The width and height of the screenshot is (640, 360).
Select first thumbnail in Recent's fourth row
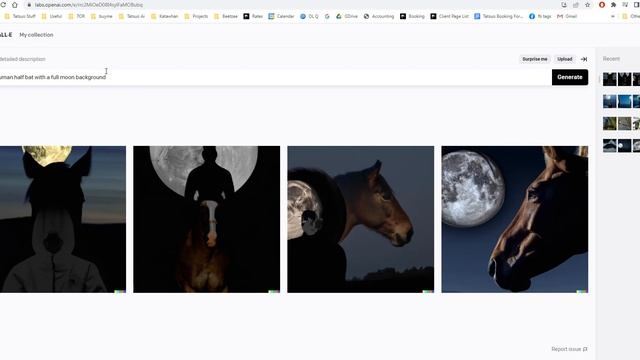[x=610, y=145]
